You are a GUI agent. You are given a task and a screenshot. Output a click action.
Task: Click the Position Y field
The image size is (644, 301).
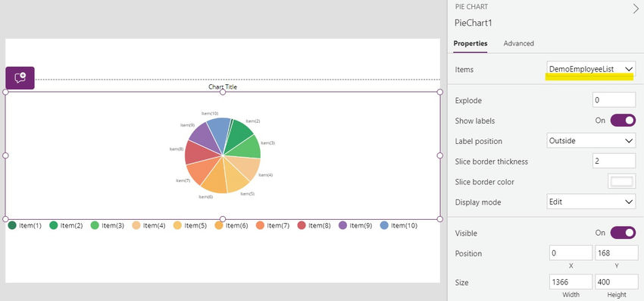(x=617, y=253)
